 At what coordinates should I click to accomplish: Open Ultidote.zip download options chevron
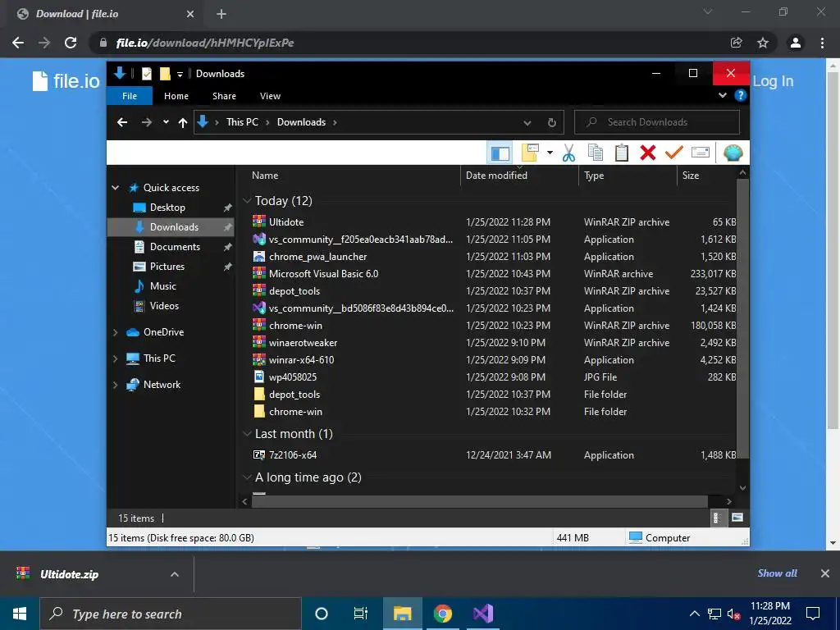point(175,574)
